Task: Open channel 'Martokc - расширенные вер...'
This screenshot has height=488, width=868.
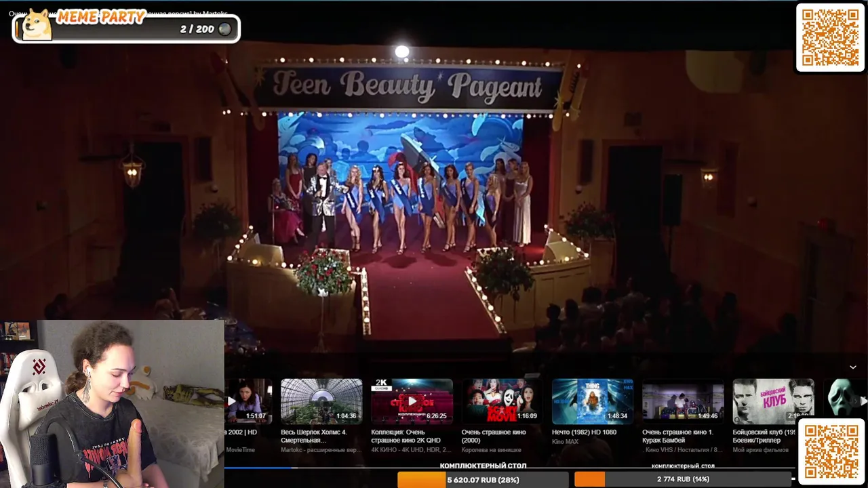Action: click(x=321, y=450)
